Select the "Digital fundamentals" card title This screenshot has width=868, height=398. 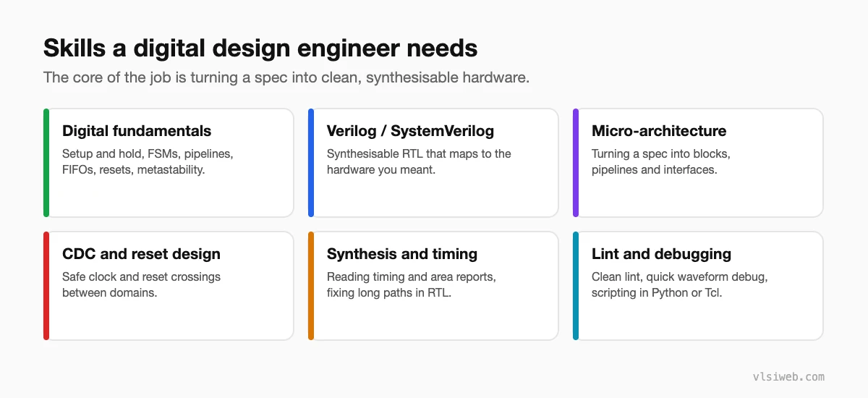pos(137,131)
